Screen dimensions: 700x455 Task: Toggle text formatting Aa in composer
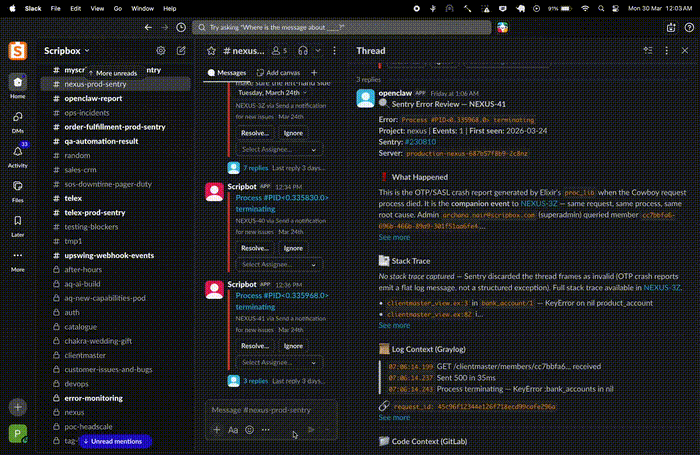coord(233,430)
